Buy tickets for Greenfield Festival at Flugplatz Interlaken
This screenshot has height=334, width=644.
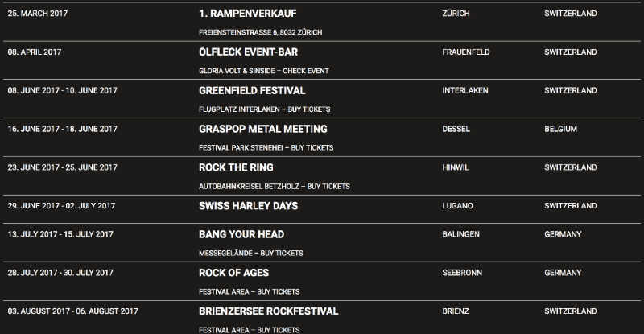click(308, 109)
